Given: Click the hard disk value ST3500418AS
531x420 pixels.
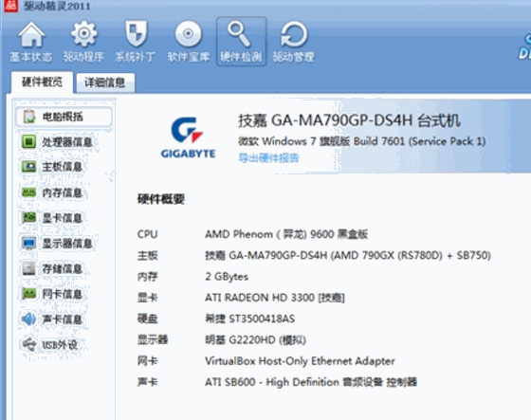Looking at the screenshot, I should (250, 319).
